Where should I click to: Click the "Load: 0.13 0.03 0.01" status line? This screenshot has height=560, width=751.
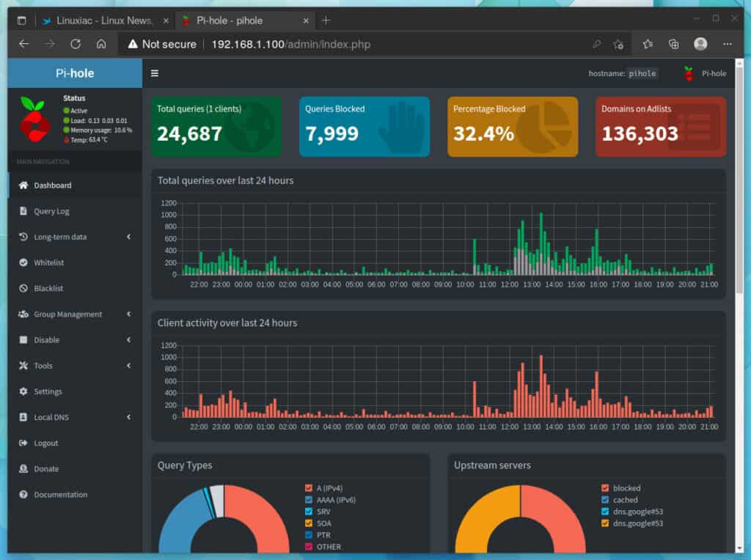point(95,121)
